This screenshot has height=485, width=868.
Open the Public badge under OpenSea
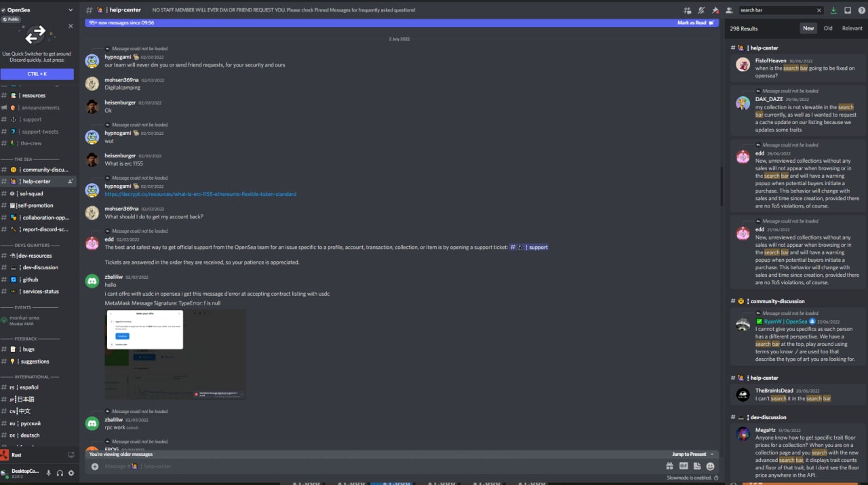point(10,19)
